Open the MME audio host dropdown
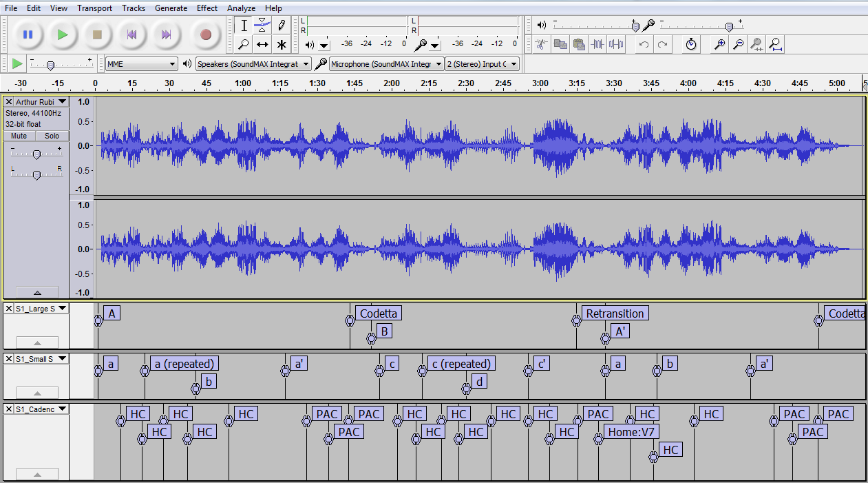The height and width of the screenshot is (483, 868). pyautogui.click(x=142, y=64)
